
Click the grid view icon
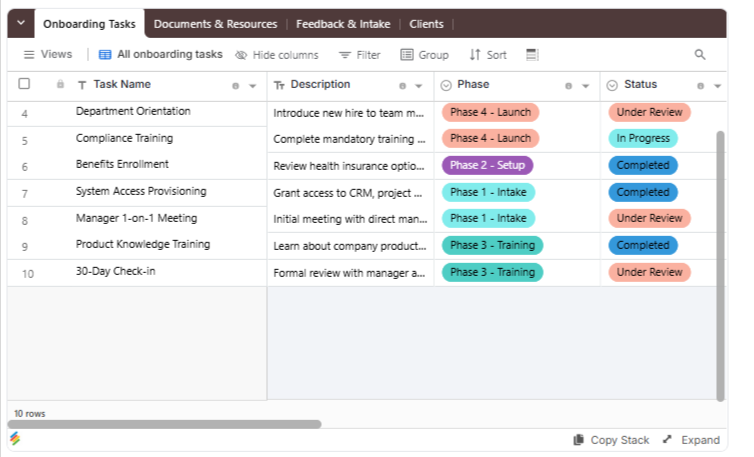105,54
